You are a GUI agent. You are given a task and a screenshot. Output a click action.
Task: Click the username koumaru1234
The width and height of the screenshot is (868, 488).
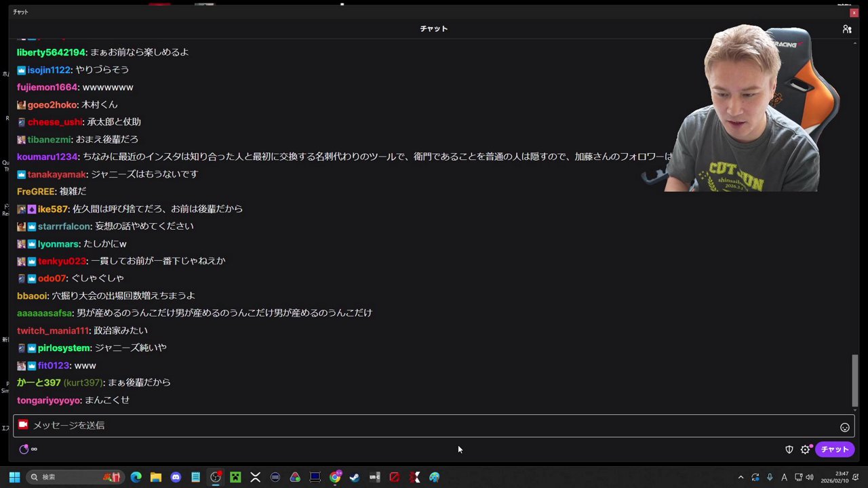point(47,157)
